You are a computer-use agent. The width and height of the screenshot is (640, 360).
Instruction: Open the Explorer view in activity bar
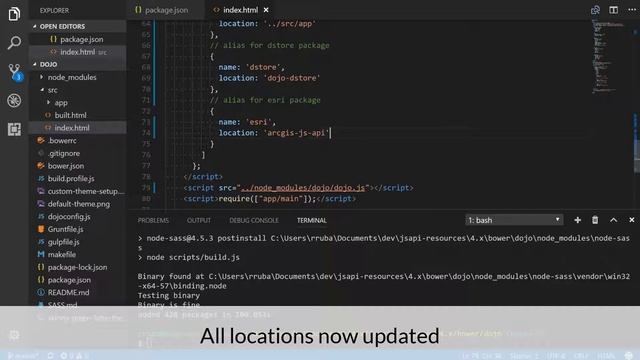pos(14,13)
